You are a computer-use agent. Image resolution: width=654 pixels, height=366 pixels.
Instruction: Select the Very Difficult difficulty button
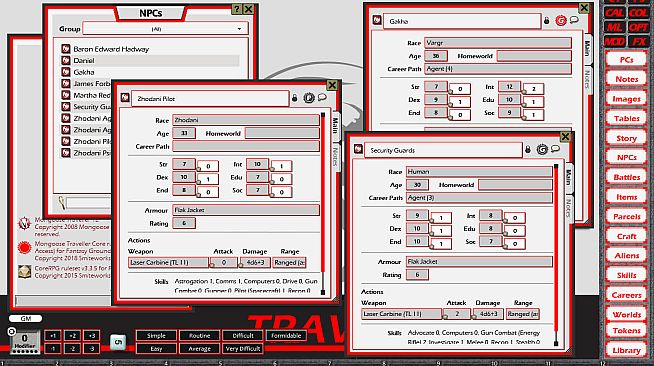[243, 348]
